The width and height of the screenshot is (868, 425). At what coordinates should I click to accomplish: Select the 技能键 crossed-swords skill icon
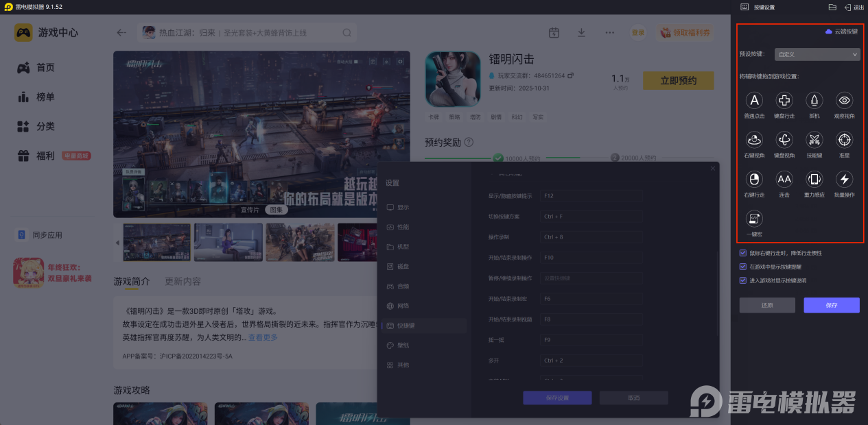pos(814,140)
